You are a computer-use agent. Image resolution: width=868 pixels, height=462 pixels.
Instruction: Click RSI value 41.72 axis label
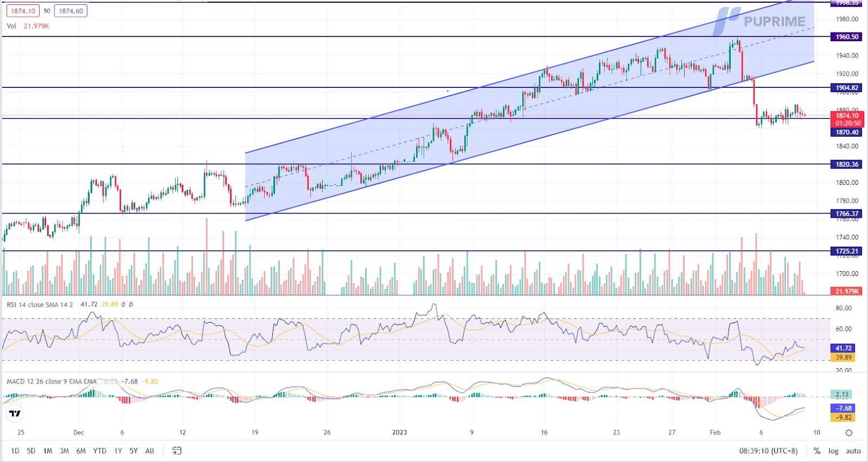[x=843, y=348]
